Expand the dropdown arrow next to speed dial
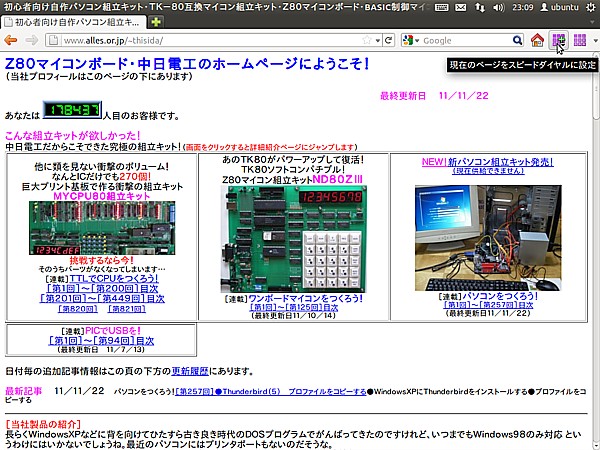Screen dimensions: 600x450 (x=595, y=40)
